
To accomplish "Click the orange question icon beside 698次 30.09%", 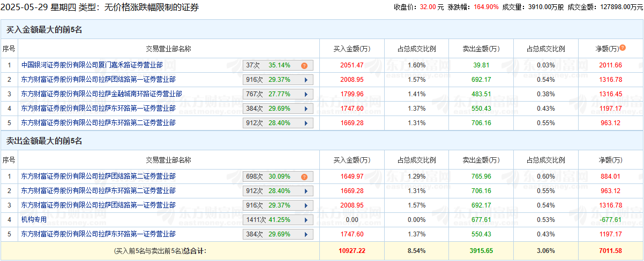I will [304, 176].
